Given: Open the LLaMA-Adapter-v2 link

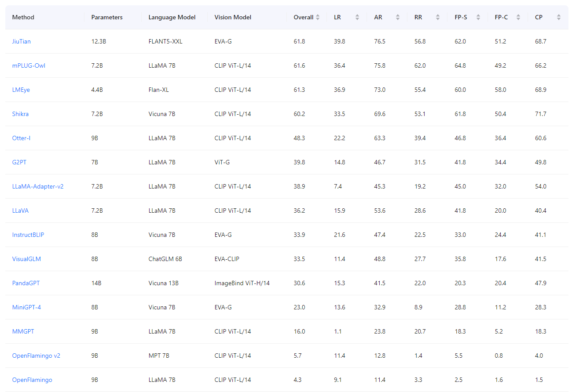Looking at the screenshot, I should pyautogui.click(x=38, y=187).
